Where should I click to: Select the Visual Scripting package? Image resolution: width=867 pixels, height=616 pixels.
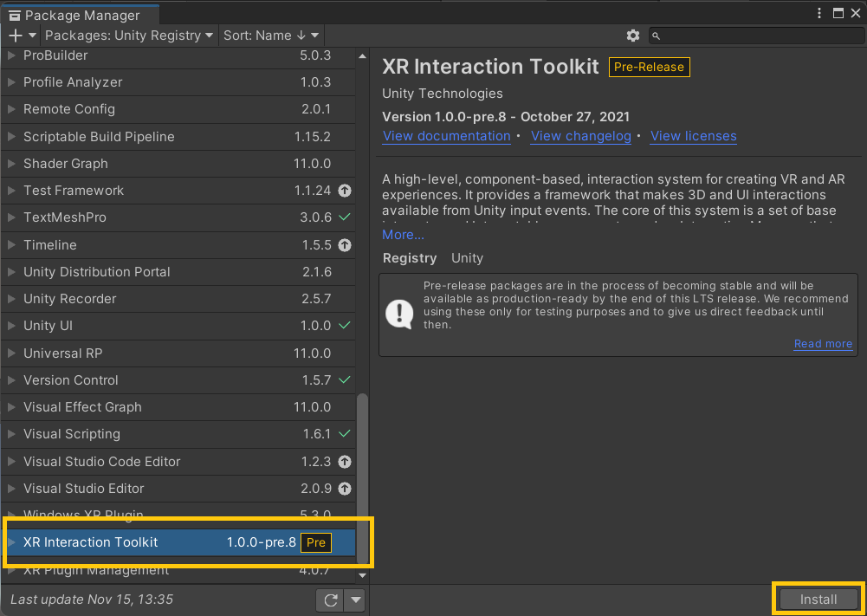coord(178,434)
